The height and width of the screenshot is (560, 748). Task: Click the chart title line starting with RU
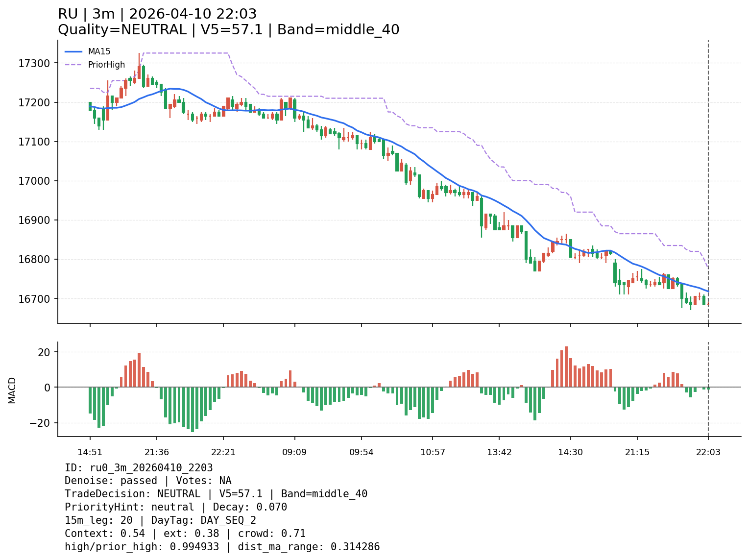coord(157,14)
